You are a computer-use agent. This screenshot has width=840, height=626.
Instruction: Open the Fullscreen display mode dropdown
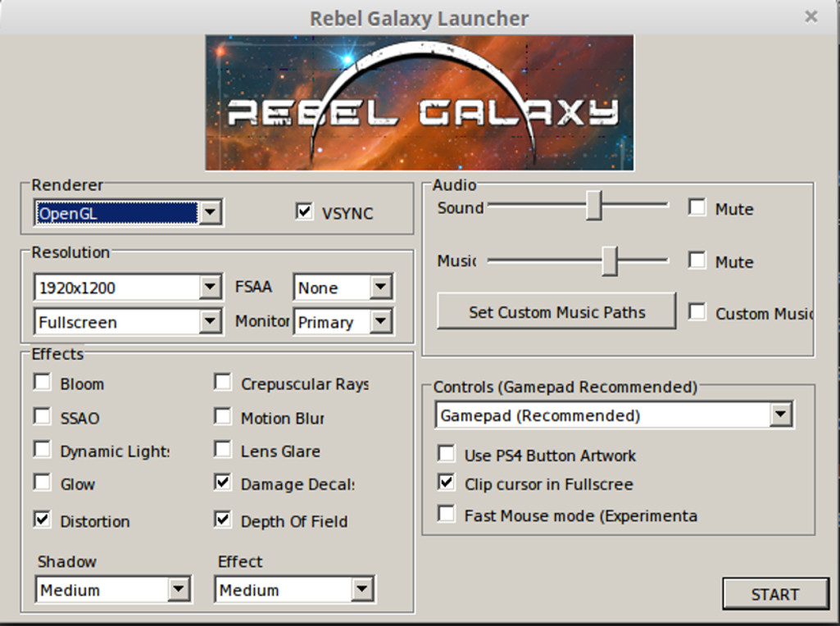pyautogui.click(x=128, y=322)
